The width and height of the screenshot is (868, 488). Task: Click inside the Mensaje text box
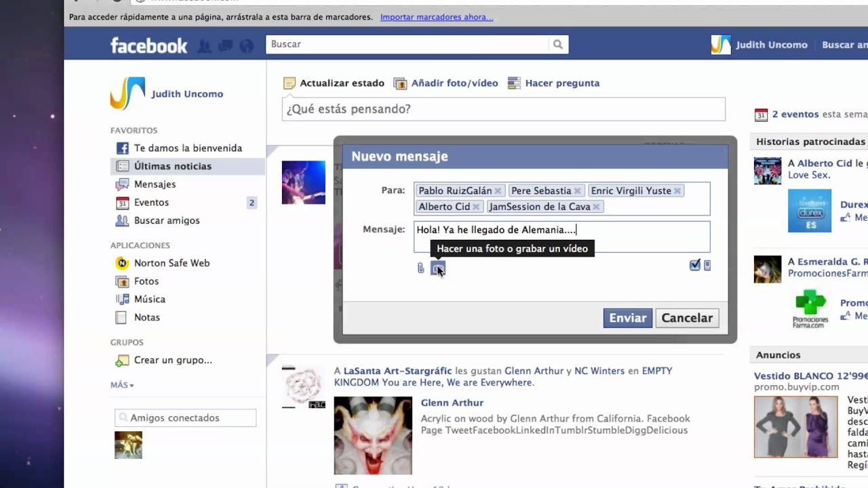pos(562,237)
